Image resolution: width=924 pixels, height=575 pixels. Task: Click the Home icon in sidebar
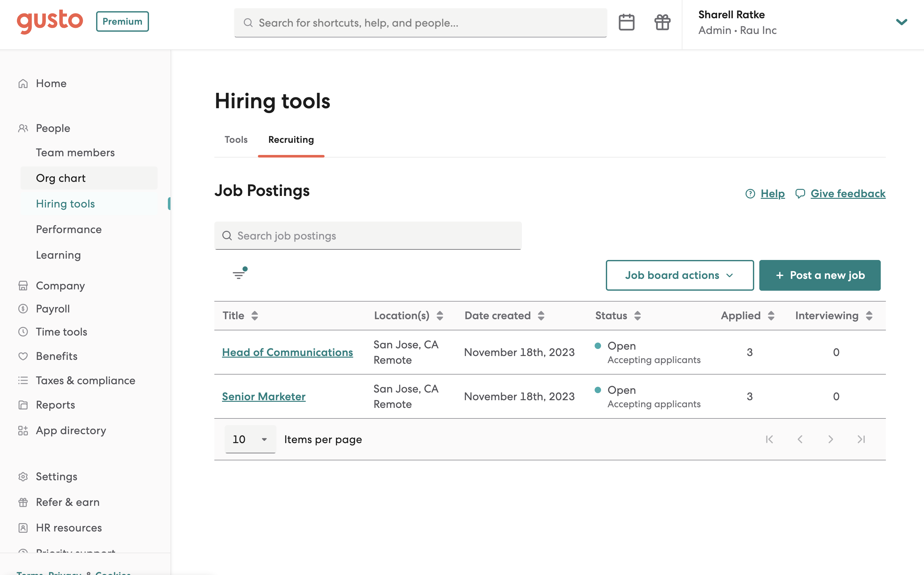point(23,83)
